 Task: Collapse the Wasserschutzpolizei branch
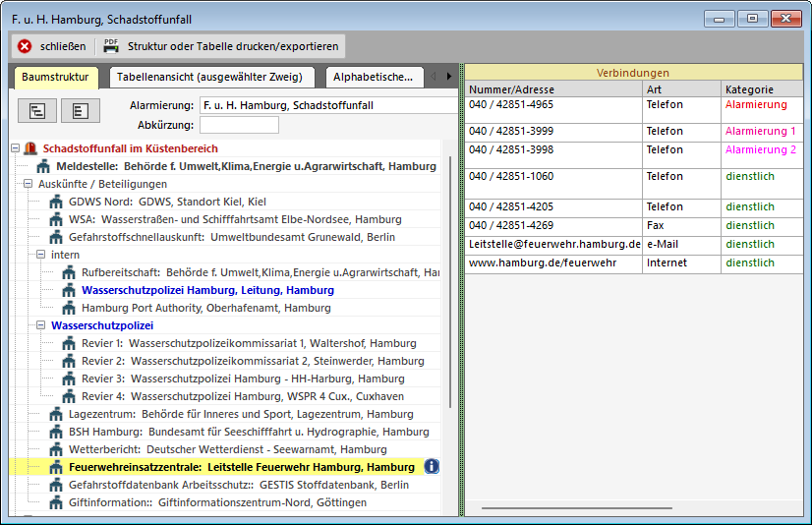tap(41, 325)
